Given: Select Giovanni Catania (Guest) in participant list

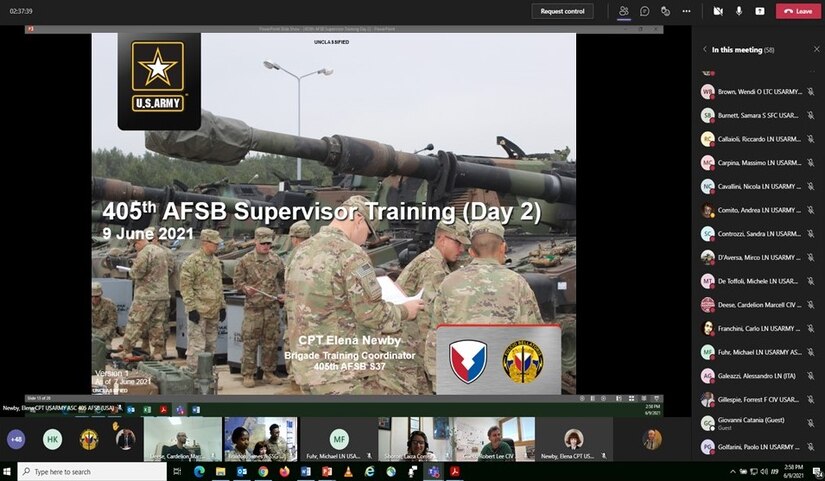Looking at the screenshot, I should click(755, 423).
